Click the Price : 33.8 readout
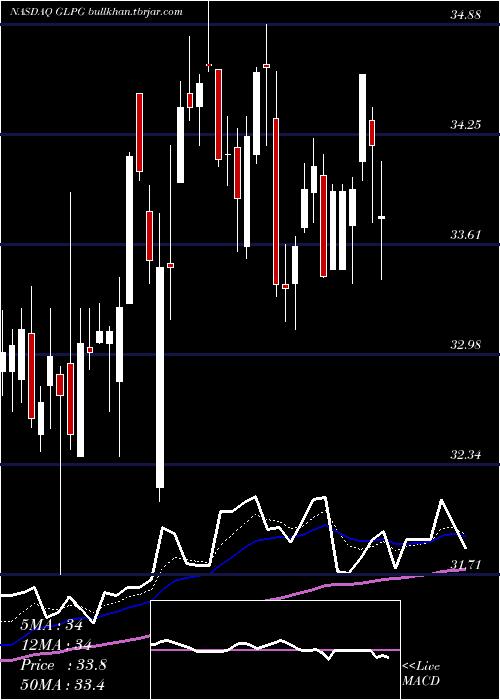This screenshot has height=700, width=500. 63,665
